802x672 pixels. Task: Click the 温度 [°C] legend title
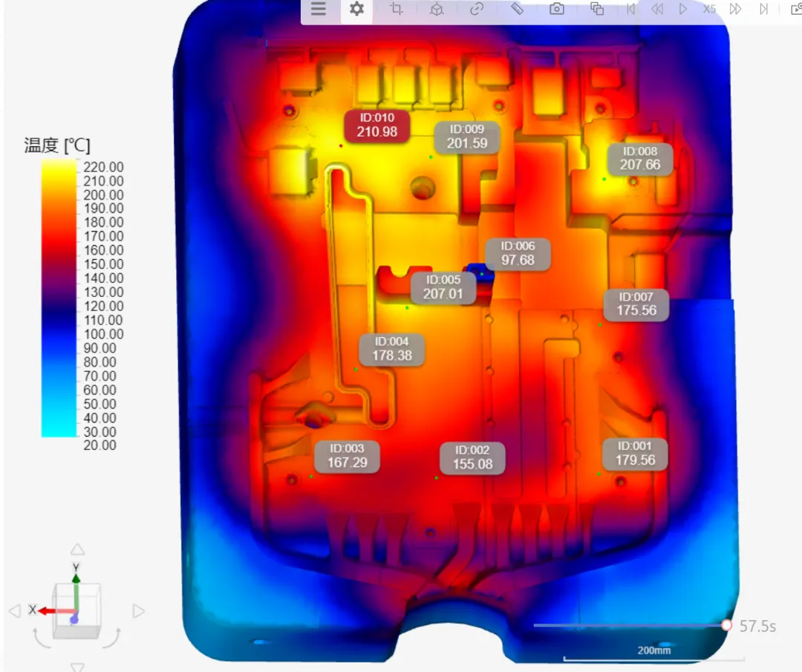56,146
